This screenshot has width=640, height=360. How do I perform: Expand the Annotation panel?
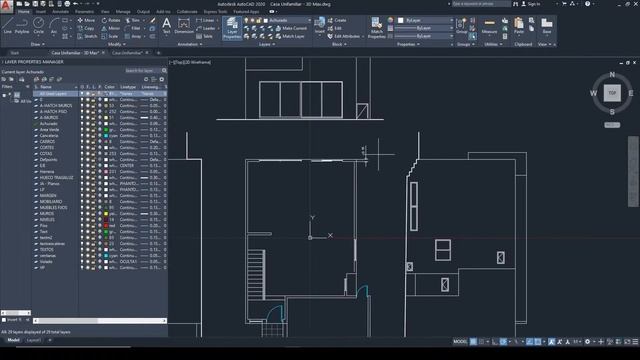coord(189,44)
